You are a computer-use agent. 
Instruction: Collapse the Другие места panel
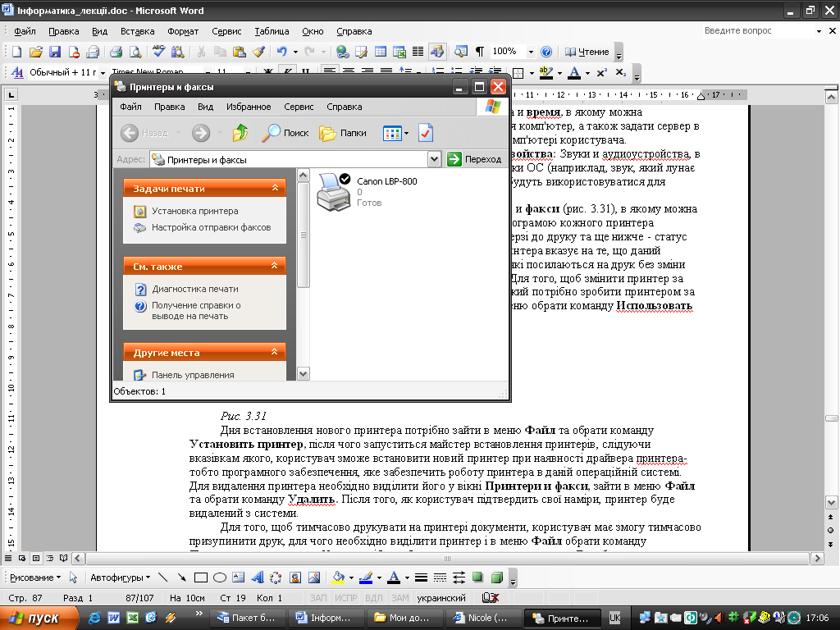[x=274, y=351]
